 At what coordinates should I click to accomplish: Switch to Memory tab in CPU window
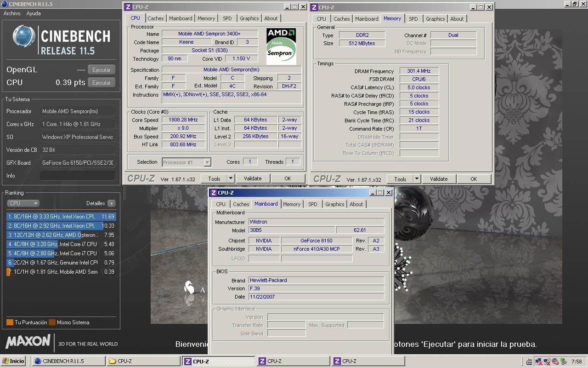click(206, 18)
